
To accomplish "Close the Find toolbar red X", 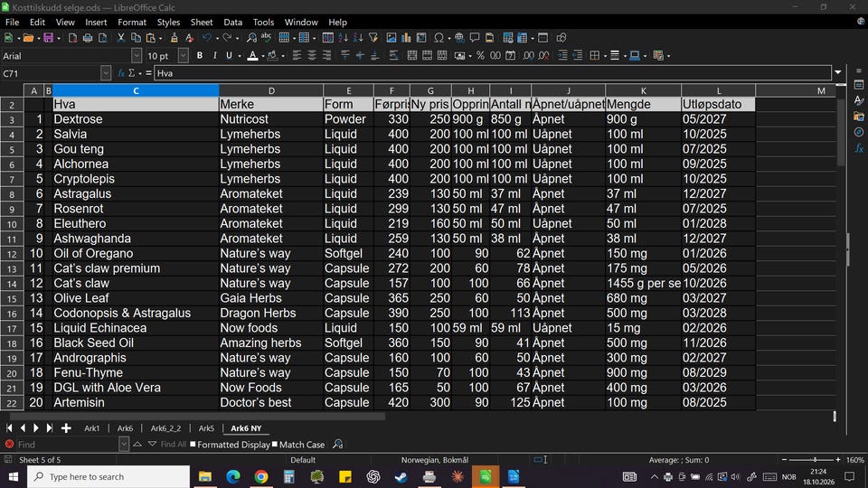I will pyautogui.click(x=9, y=445).
